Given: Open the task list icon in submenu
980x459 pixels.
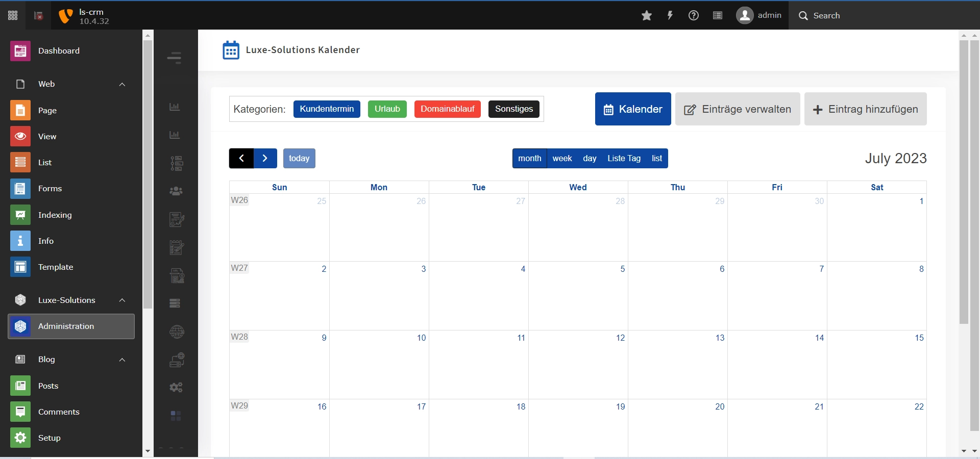Looking at the screenshot, I should (x=177, y=163).
